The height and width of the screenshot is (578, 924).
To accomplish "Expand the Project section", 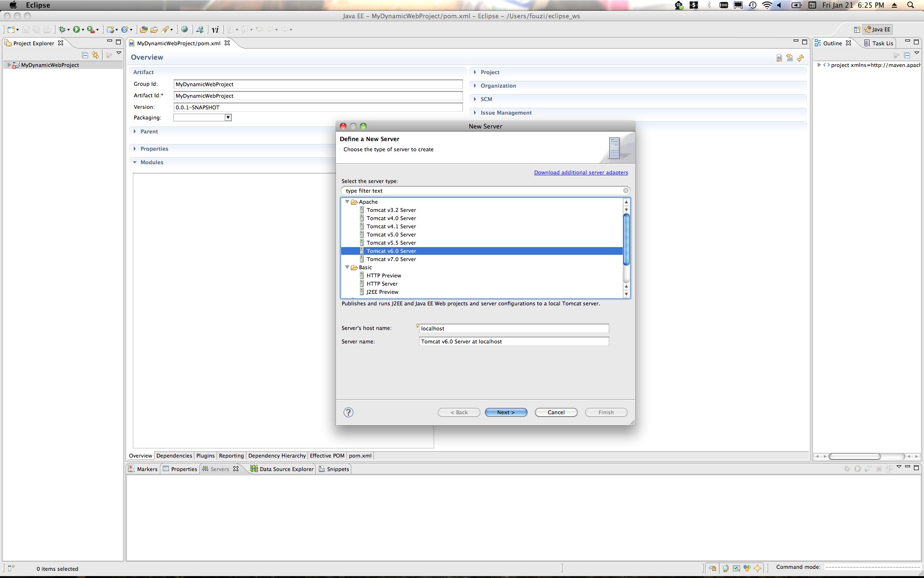I will point(475,72).
